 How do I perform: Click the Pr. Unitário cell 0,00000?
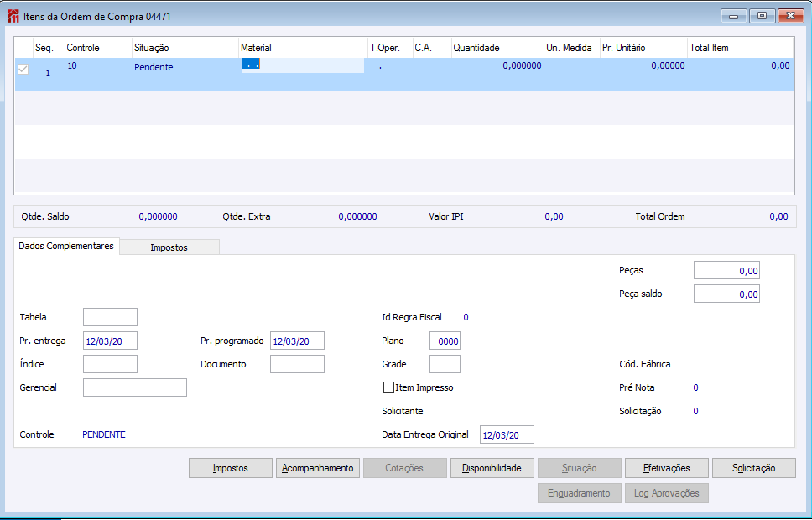668,65
